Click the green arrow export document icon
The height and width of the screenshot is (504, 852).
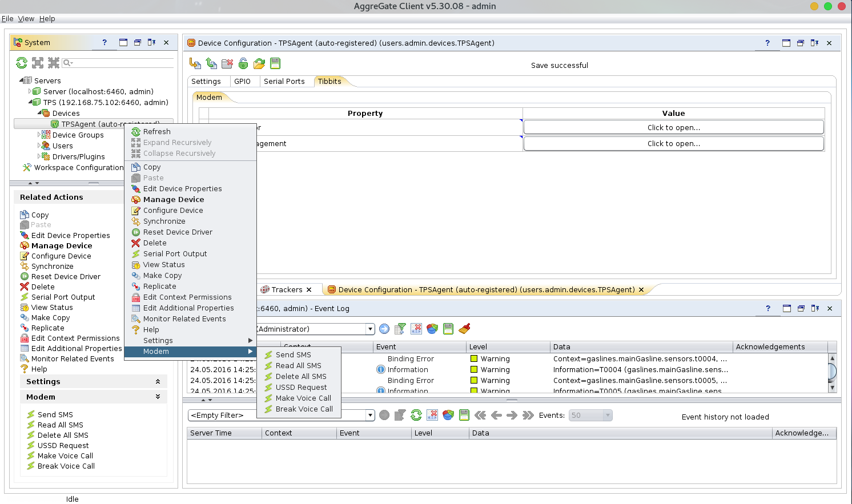[x=211, y=63]
